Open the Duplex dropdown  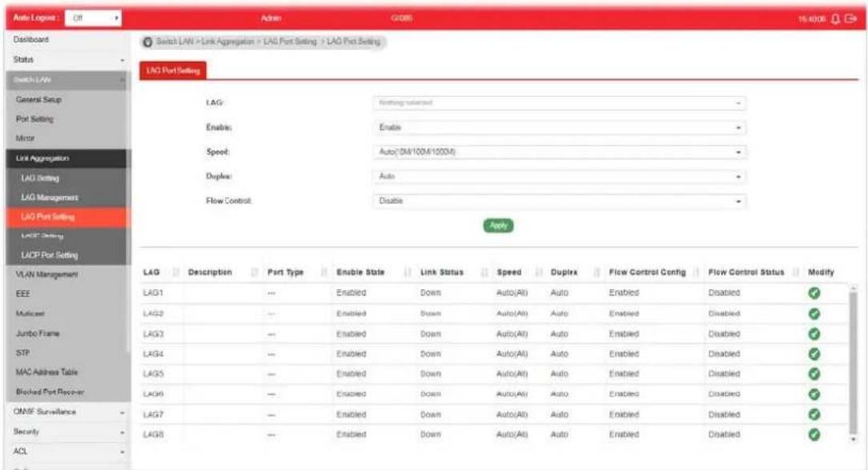(x=559, y=176)
